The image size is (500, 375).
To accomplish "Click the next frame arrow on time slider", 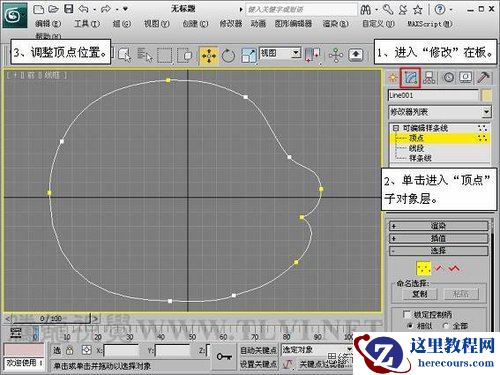I will coord(95,319).
